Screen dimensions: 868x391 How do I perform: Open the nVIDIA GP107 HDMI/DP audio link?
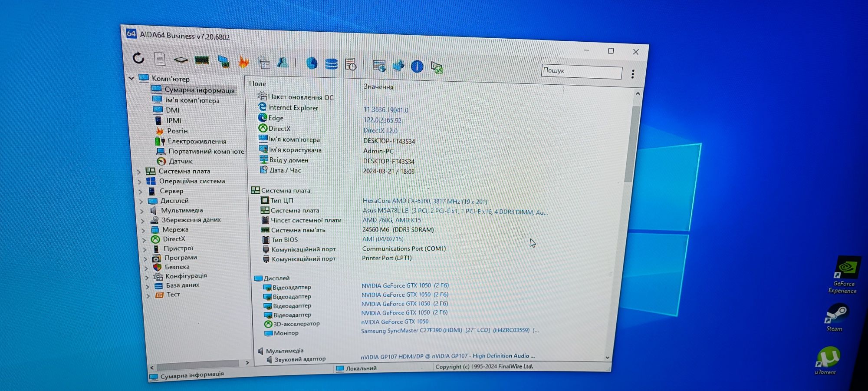448,356
